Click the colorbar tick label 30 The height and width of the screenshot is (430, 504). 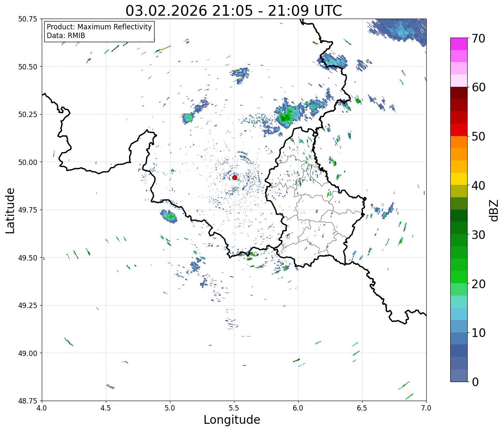[x=478, y=234]
